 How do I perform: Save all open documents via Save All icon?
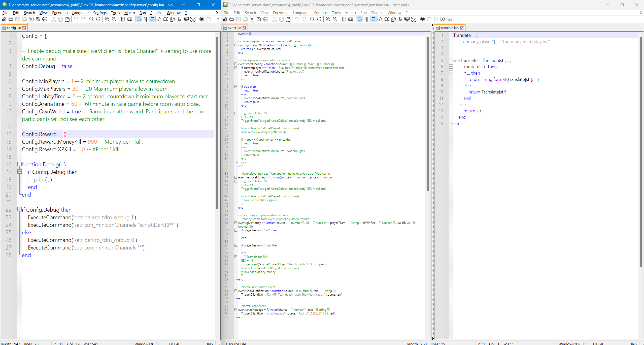click(24, 19)
